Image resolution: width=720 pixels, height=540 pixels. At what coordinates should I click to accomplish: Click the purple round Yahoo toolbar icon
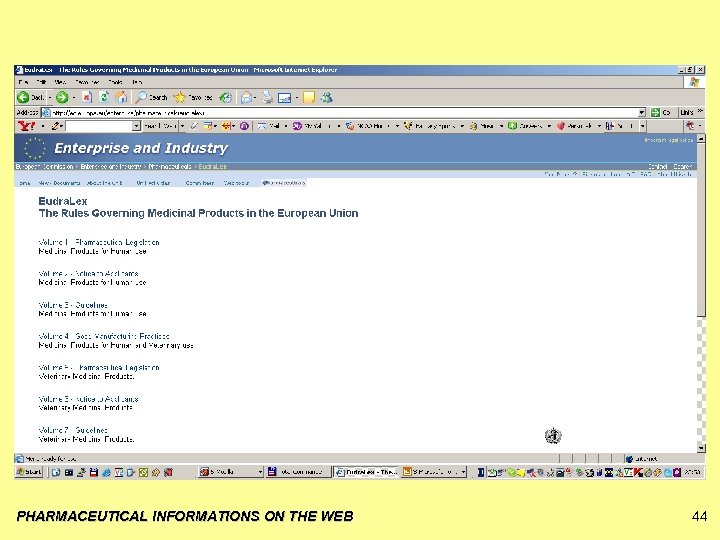pyautogui.click(x=245, y=126)
